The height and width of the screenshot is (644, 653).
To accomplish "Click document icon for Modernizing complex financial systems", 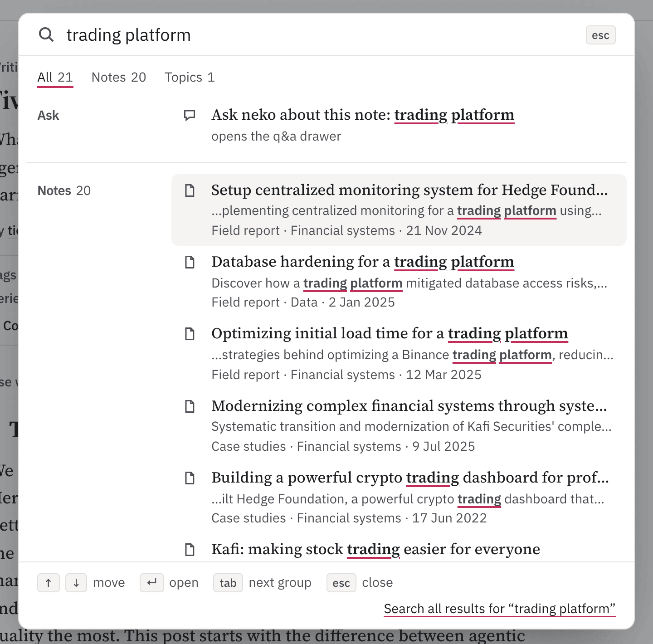I will pyautogui.click(x=190, y=406).
